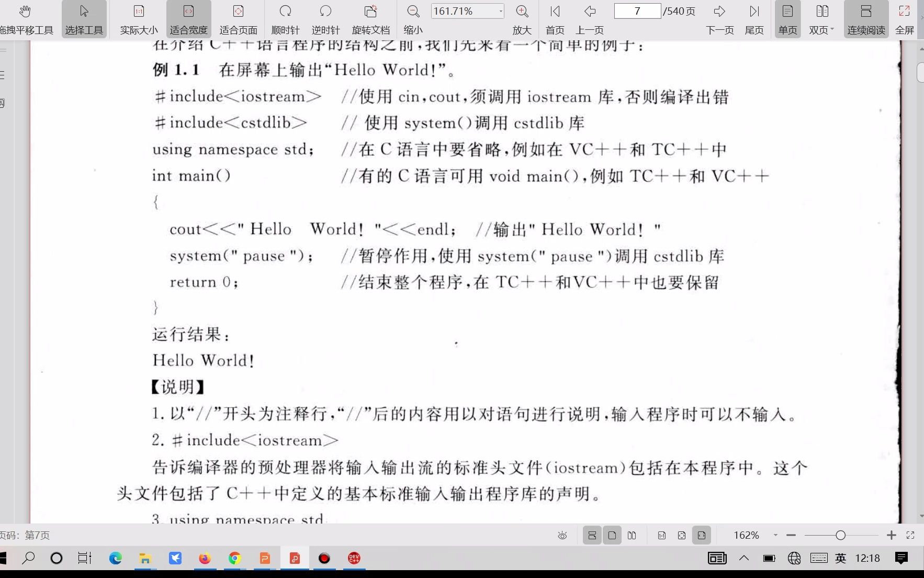924x578 pixels.
Task: Open Task View on the taskbar
Action: 85,558
